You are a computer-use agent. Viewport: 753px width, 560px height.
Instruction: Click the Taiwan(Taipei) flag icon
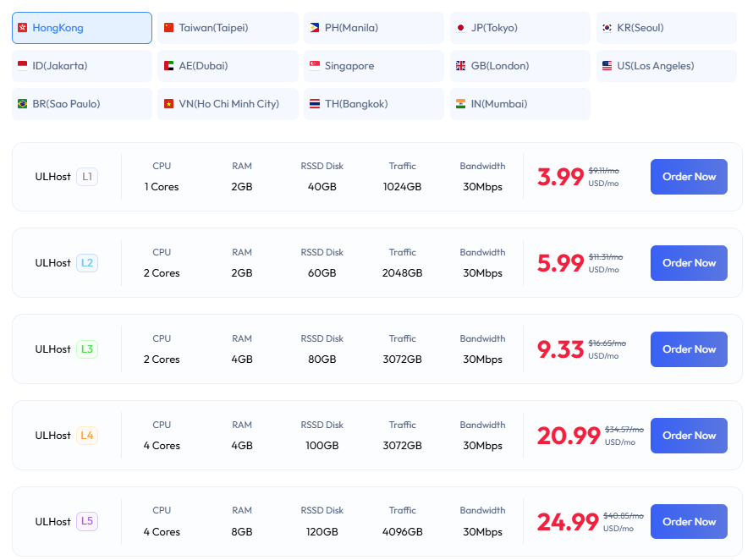click(x=168, y=28)
